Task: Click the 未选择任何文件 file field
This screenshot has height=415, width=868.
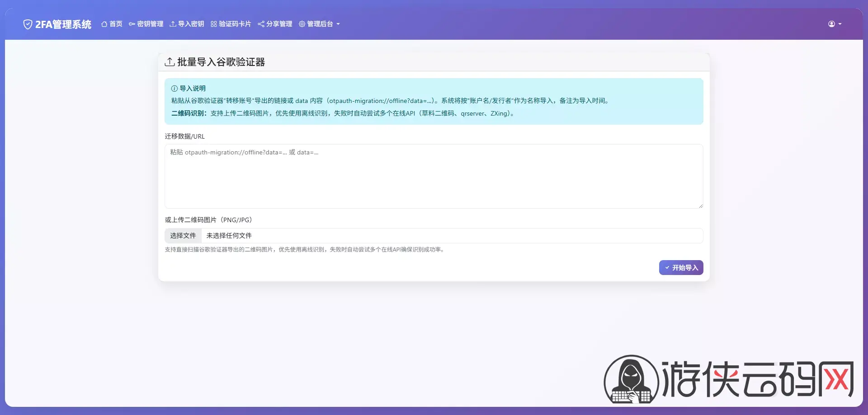Action: [451, 236]
